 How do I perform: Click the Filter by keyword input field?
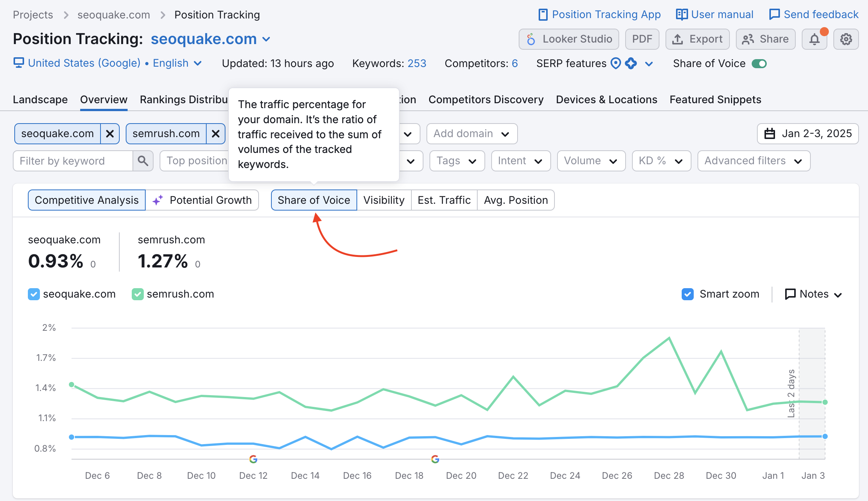(72, 161)
